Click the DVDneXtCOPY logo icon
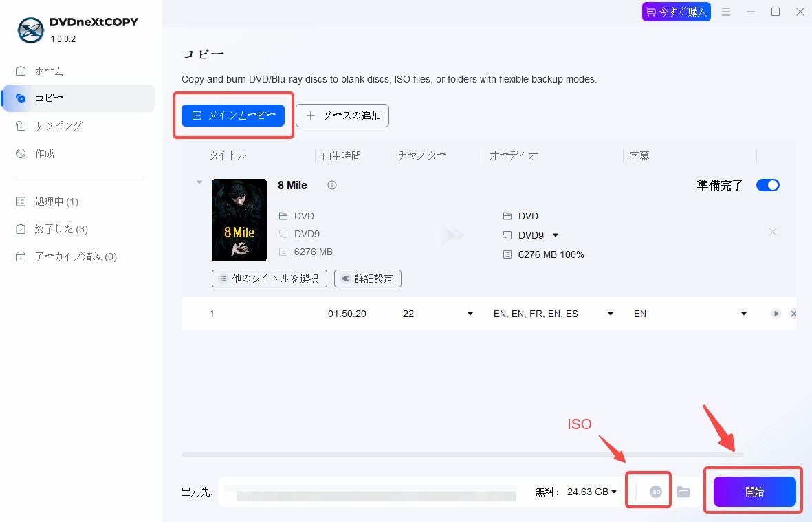812x522 pixels. [x=30, y=30]
